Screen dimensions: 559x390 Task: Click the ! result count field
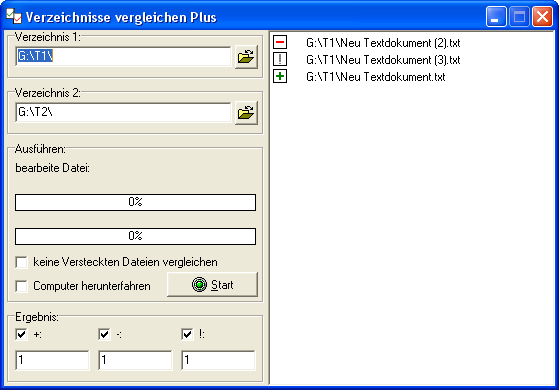tap(218, 360)
